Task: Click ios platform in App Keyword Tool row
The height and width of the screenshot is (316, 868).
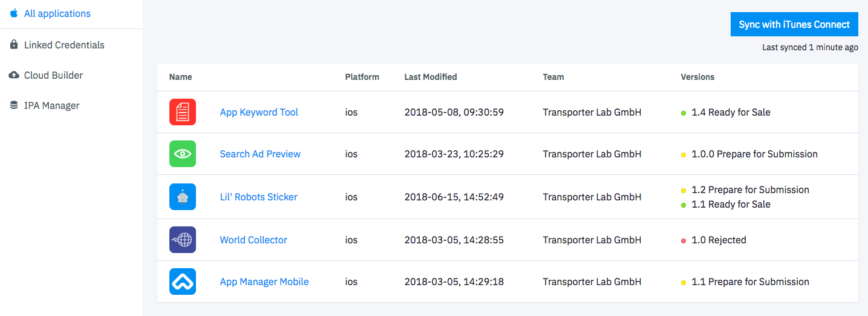Action: click(351, 112)
